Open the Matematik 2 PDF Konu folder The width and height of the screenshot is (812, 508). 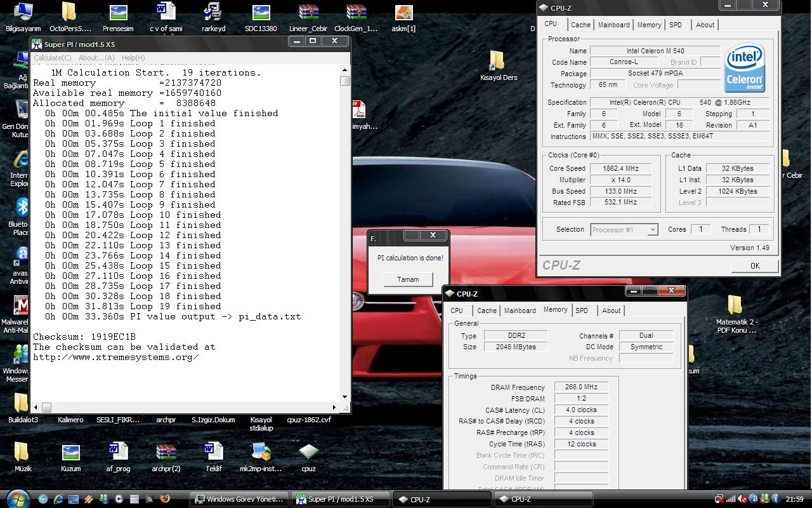click(x=736, y=314)
